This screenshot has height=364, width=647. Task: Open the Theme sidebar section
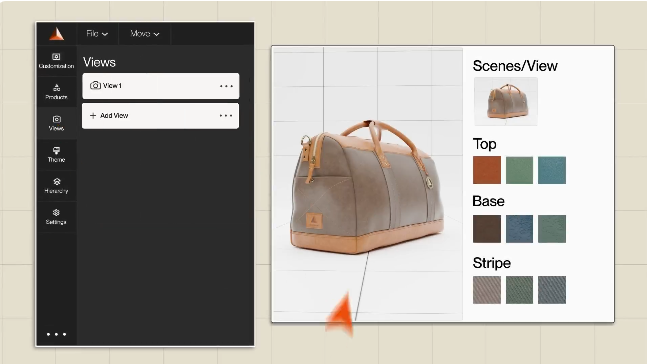point(57,154)
